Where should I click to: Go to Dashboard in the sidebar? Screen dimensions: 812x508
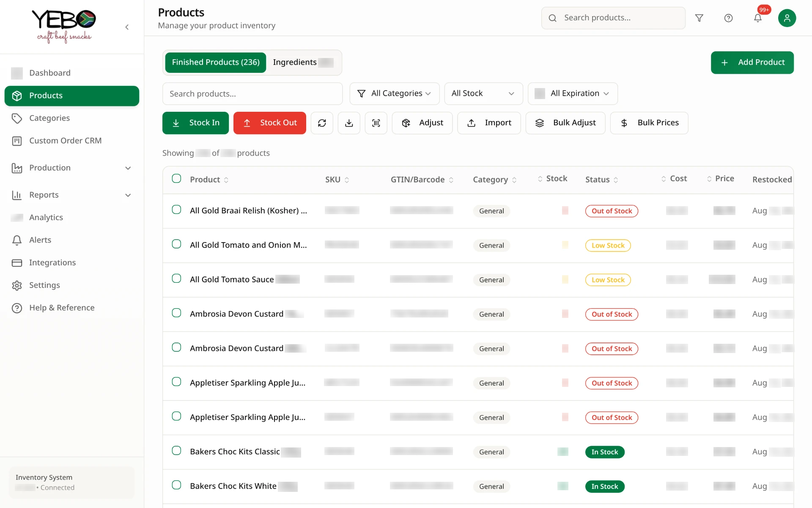click(x=72, y=73)
